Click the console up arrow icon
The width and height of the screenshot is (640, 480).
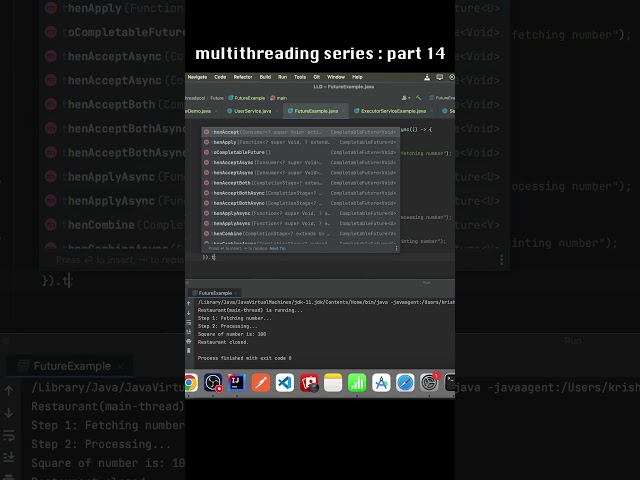tap(189, 304)
